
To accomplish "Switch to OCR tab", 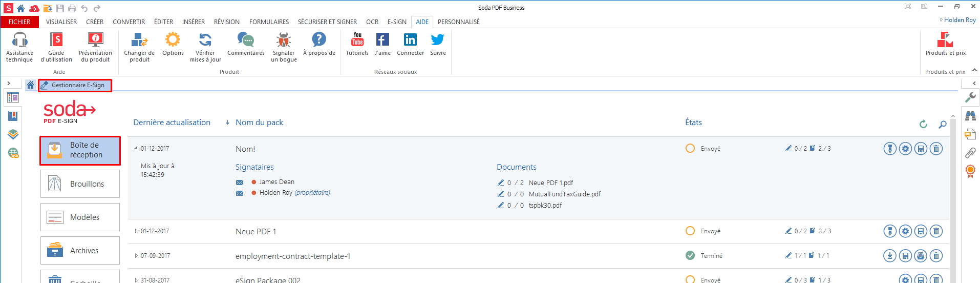I will [x=372, y=22].
